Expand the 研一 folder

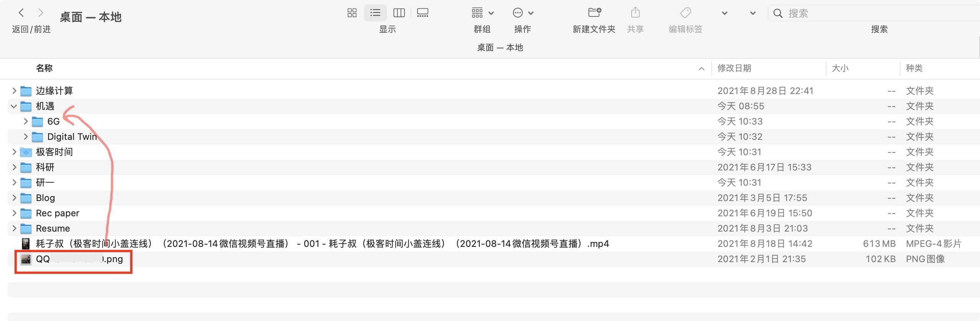pos(14,182)
